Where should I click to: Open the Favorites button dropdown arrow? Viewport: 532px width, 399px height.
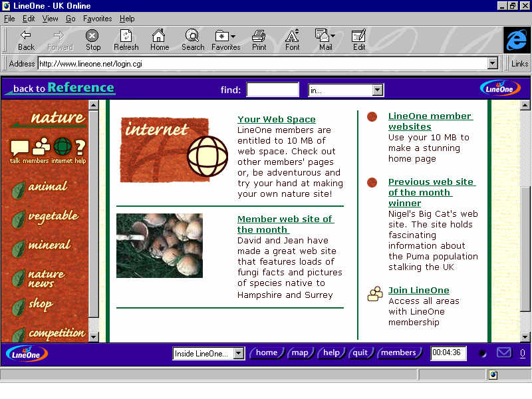coord(233,36)
